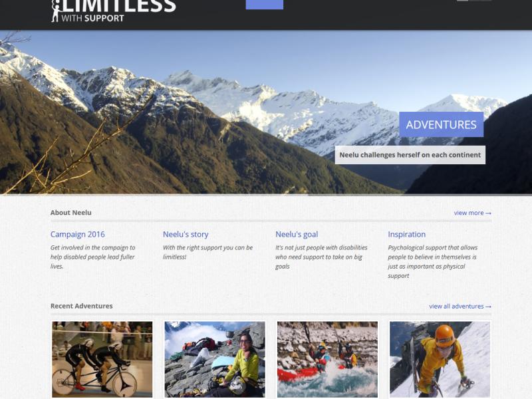The width and height of the screenshot is (532, 399).
Task: Click the arrow next to 'view more'
Action: (488, 213)
